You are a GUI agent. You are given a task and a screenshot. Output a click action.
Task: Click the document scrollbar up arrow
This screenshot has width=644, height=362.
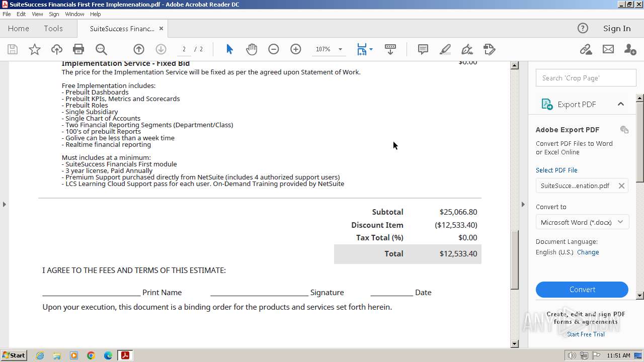(x=515, y=65)
